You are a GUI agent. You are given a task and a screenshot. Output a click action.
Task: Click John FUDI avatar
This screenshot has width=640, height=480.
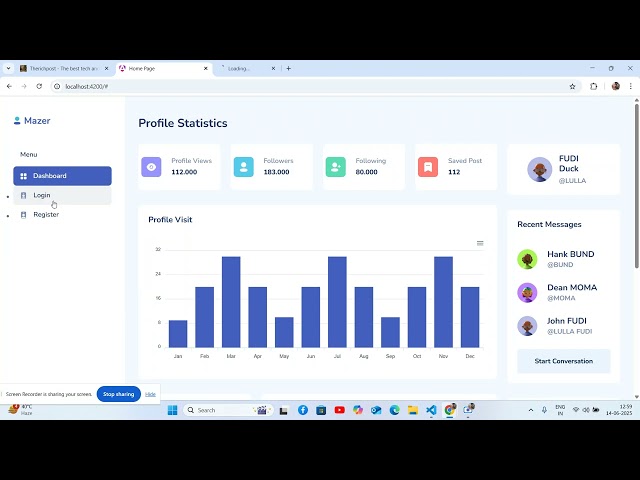527,326
